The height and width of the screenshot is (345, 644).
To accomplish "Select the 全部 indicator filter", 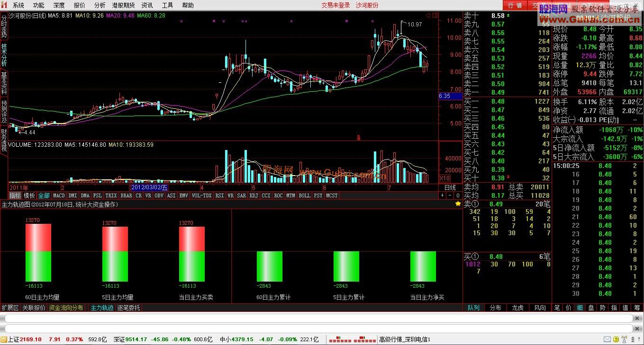I will (44, 195).
